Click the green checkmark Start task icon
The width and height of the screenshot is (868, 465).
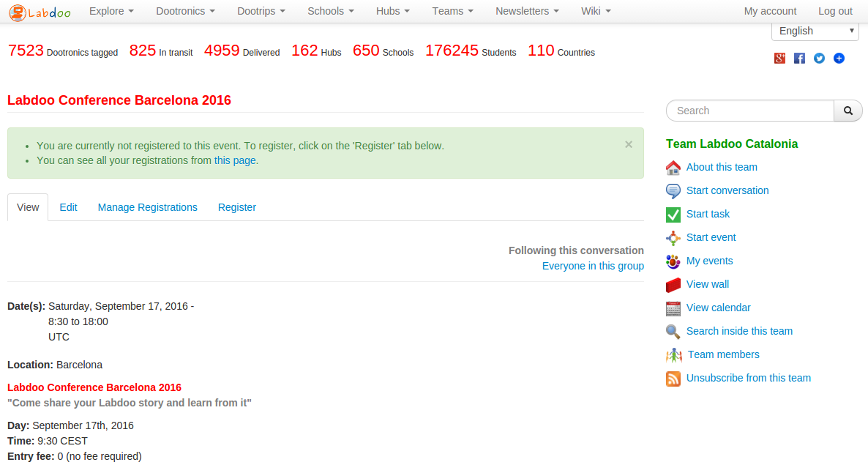point(673,215)
